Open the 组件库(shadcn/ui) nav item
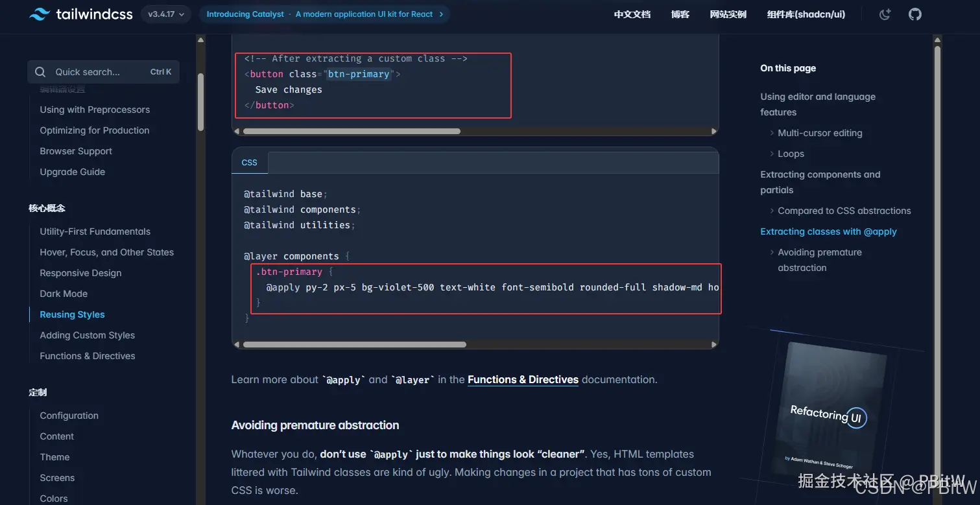980x505 pixels. (806, 14)
